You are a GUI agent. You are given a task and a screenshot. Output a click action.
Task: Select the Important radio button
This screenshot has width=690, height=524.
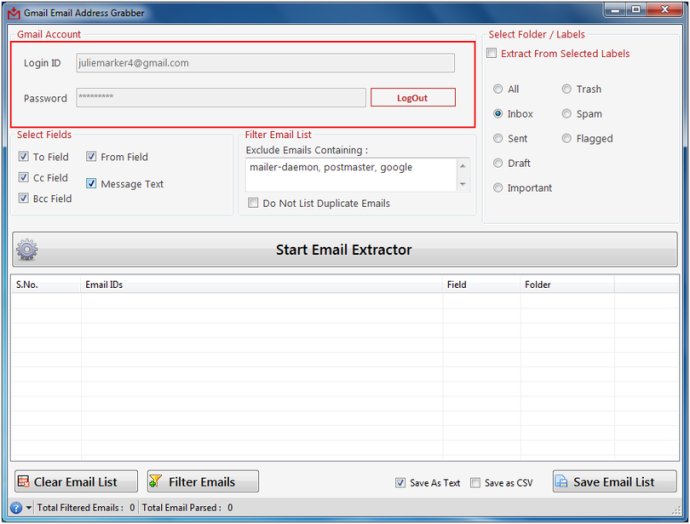pos(498,188)
